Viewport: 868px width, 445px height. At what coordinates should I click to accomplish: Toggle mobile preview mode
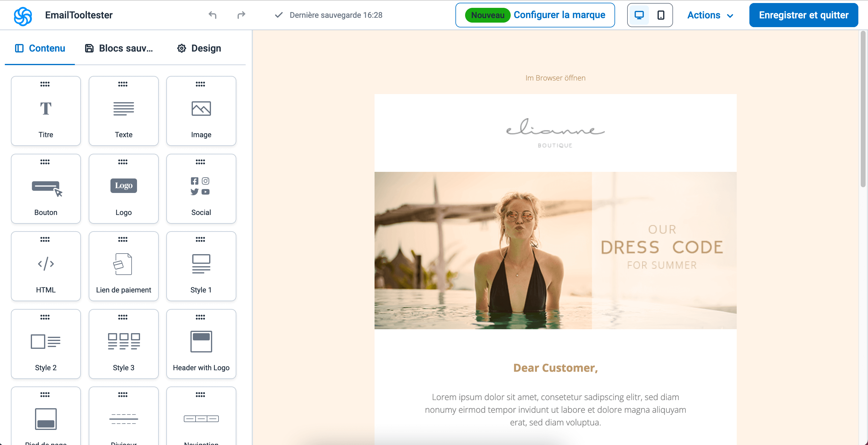660,15
